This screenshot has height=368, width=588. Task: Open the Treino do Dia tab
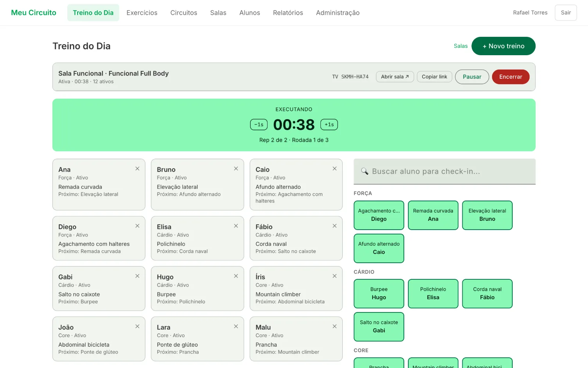pos(93,13)
